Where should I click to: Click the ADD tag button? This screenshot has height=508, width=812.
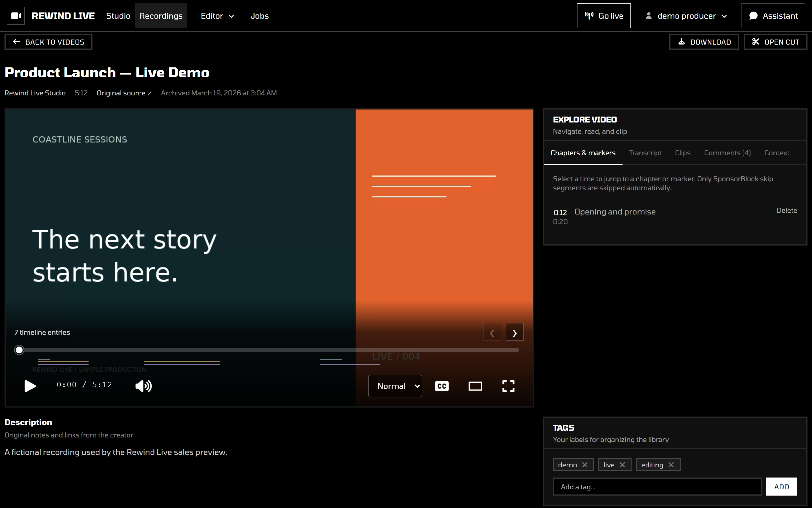click(782, 487)
